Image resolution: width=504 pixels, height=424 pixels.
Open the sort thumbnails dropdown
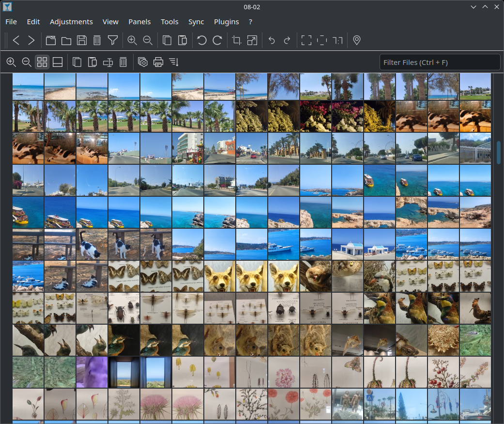tap(174, 62)
